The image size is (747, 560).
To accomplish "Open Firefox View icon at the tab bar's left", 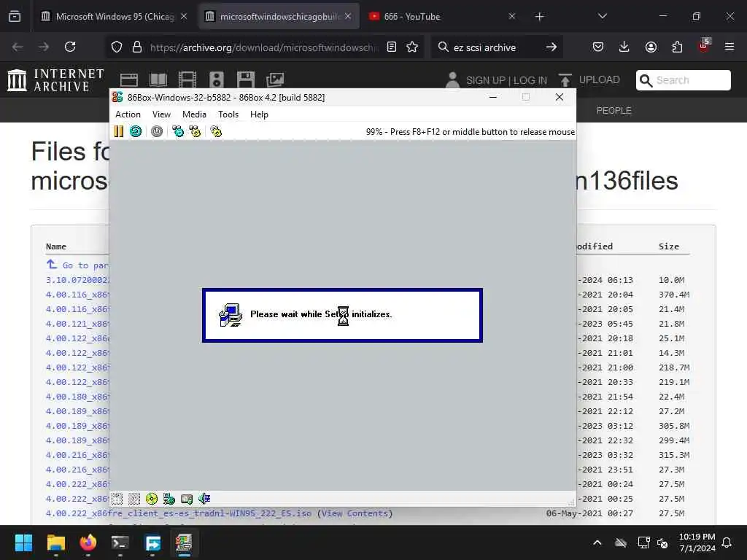I will (15, 17).
